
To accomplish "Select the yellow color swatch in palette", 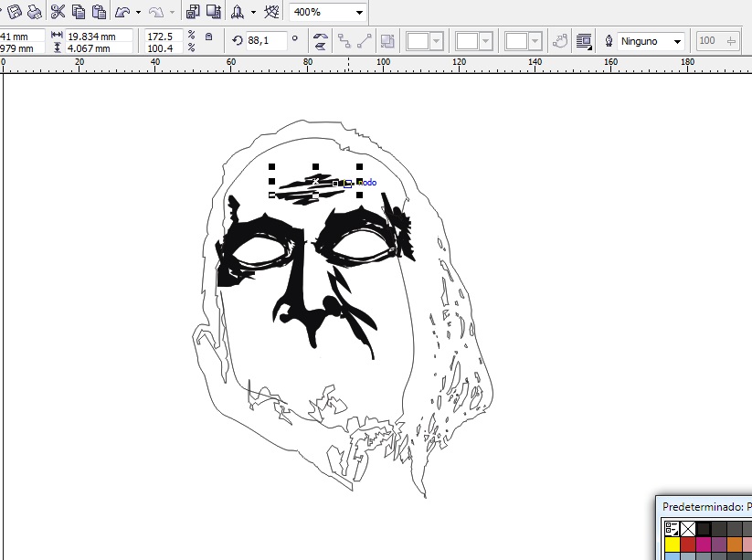I will coord(672,544).
